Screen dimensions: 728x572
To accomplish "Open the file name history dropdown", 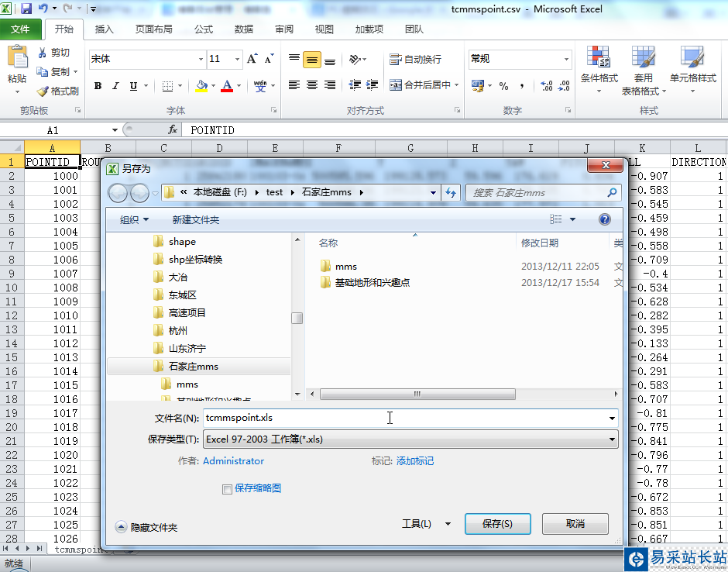I will pyautogui.click(x=612, y=419).
